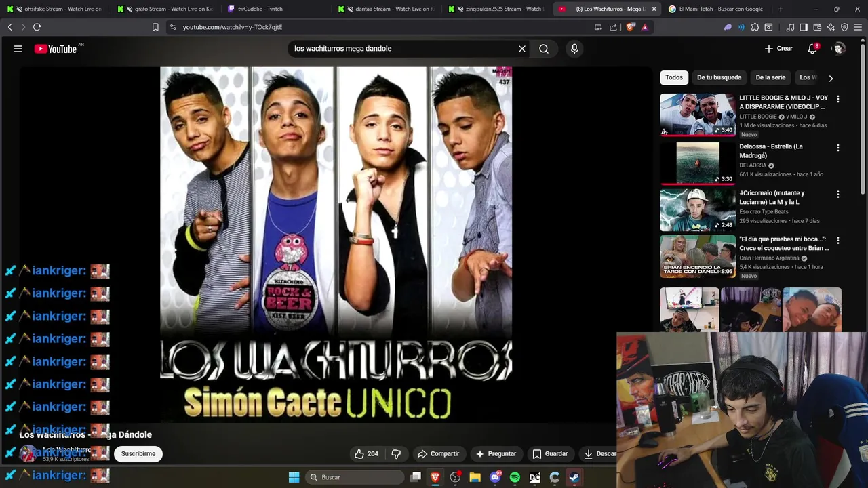Clear the YouTube search text with X
The width and height of the screenshot is (868, 488).
tap(522, 49)
